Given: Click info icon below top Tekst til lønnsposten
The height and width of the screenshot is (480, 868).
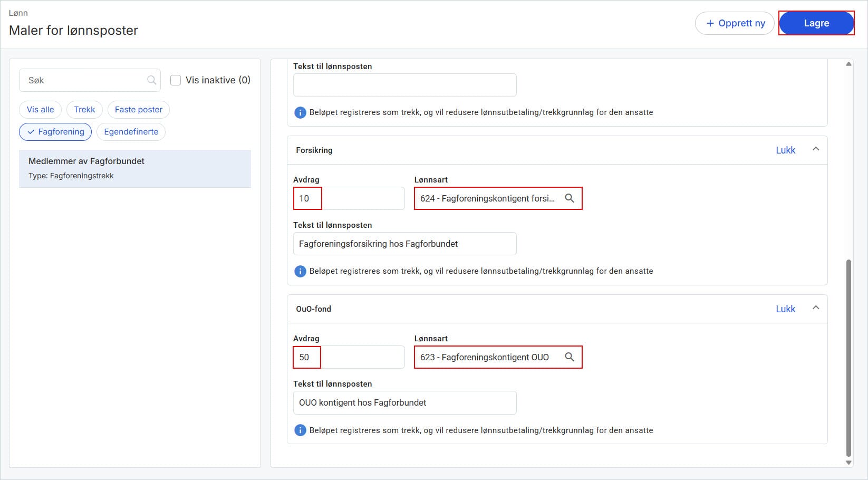Looking at the screenshot, I should click(x=300, y=112).
